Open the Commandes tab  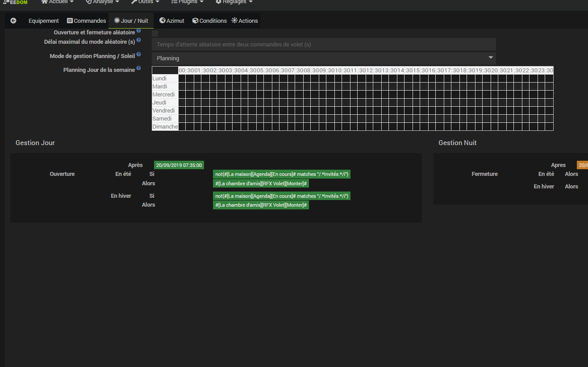tap(87, 21)
